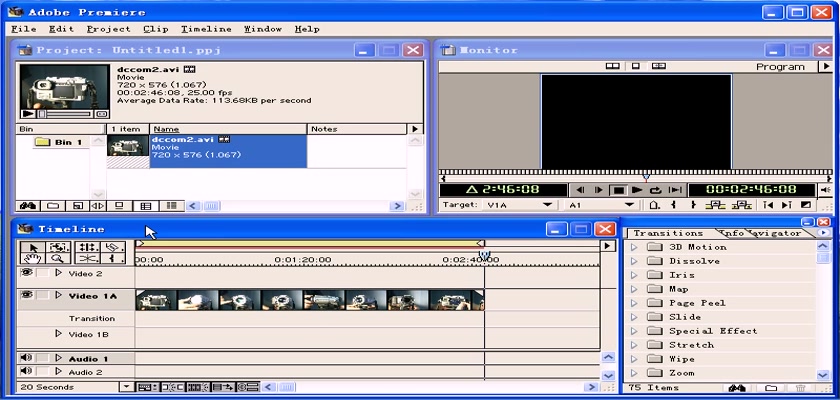The height and width of the screenshot is (400, 840).
Task: Stop playback in Monitor
Action: 619,190
